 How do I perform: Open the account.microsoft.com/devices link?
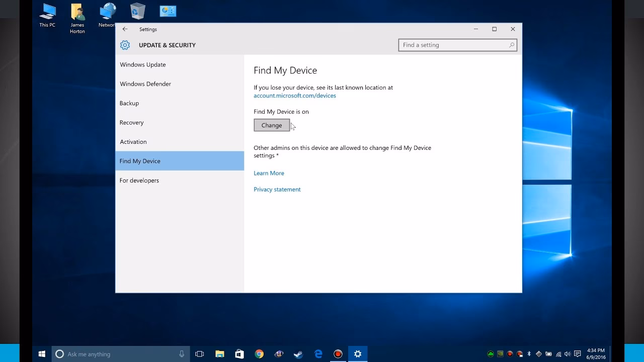[x=295, y=96]
